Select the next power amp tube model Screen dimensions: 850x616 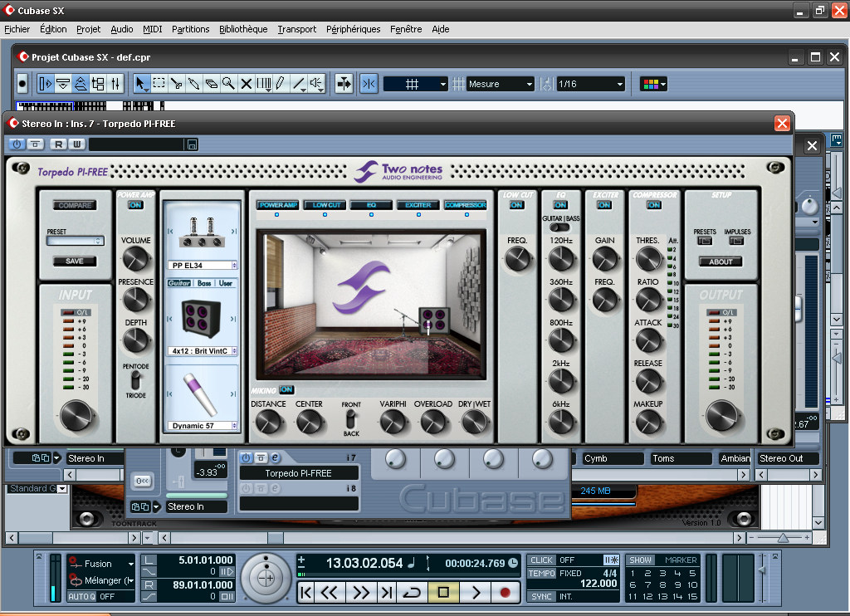point(233,232)
